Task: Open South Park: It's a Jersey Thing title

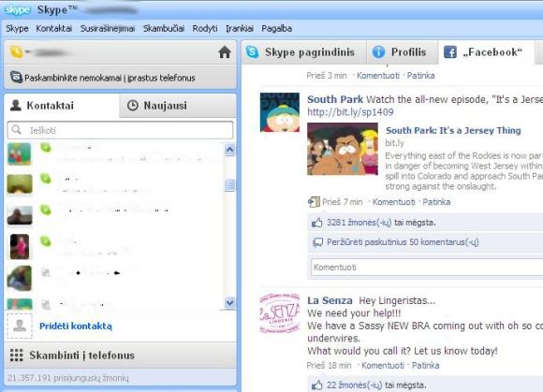Action: (453, 130)
